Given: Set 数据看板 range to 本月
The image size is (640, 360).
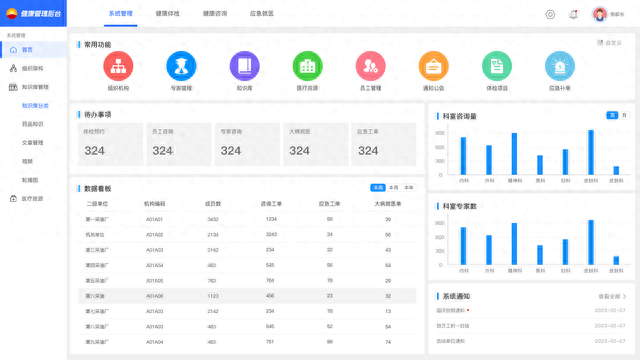Looking at the screenshot, I should tap(393, 188).
